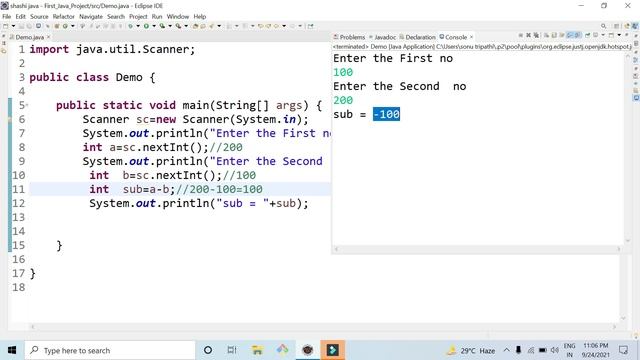The image size is (640, 360).
Task: Open the Refactor menu
Action: tap(63, 16)
